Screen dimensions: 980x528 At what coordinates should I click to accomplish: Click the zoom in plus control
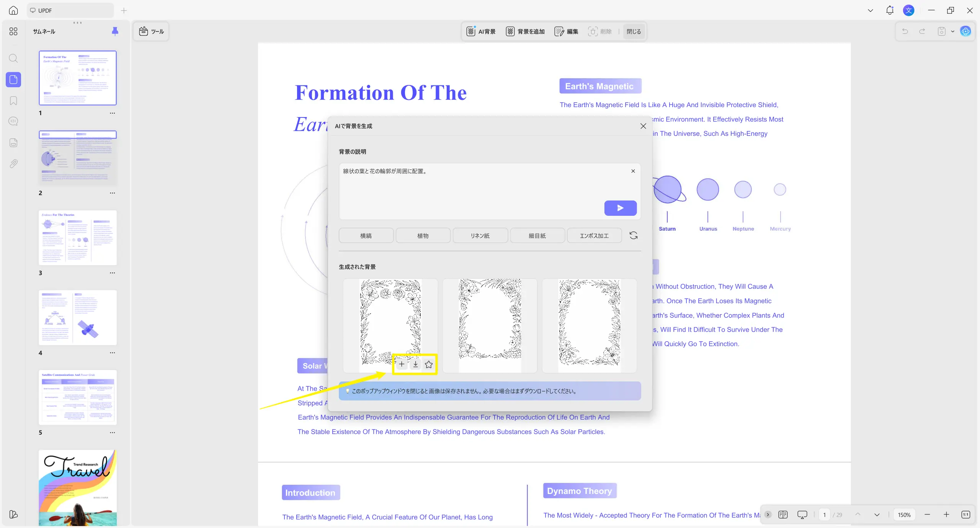tap(946, 515)
